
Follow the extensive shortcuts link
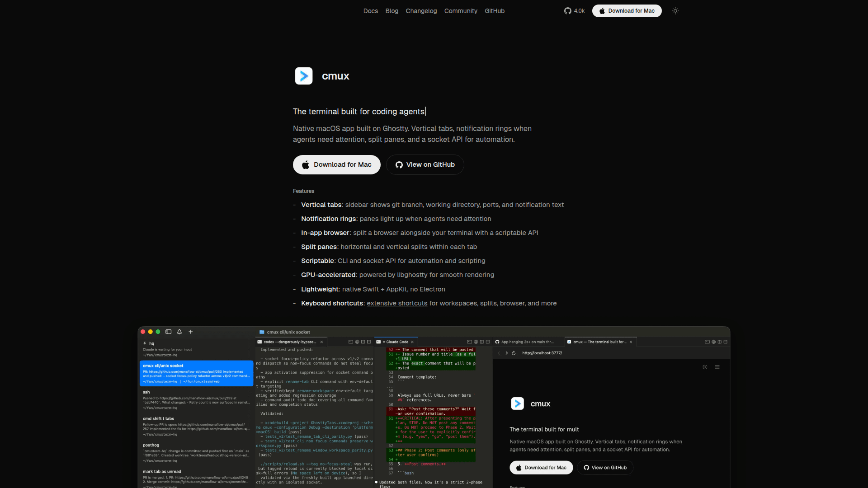[396, 303]
